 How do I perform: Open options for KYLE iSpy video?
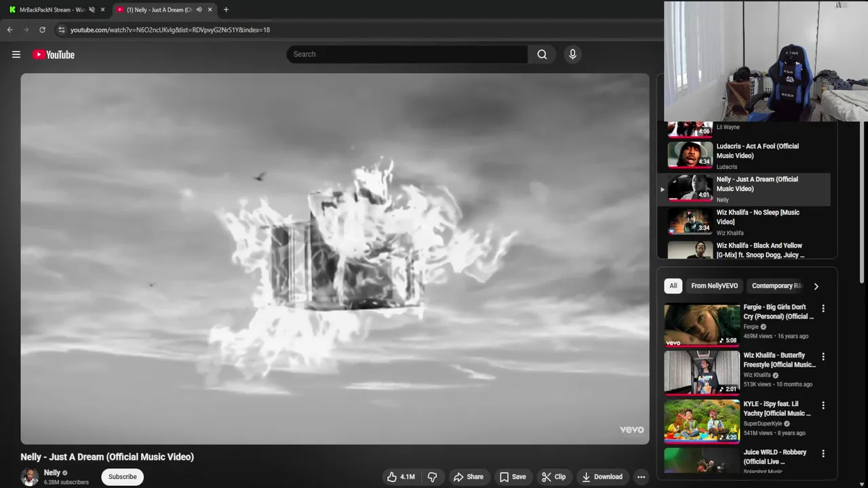pyautogui.click(x=823, y=405)
